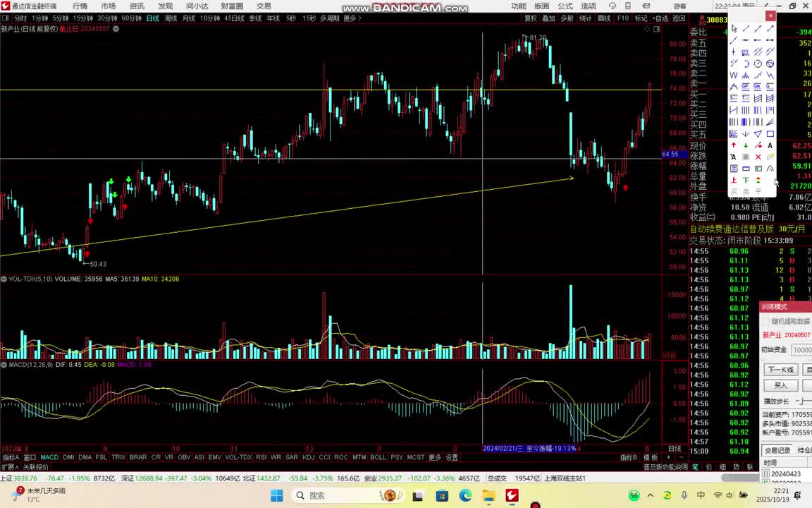This screenshot has height=508, width=812.
Task: Open F10 company info
Action: point(623,18)
